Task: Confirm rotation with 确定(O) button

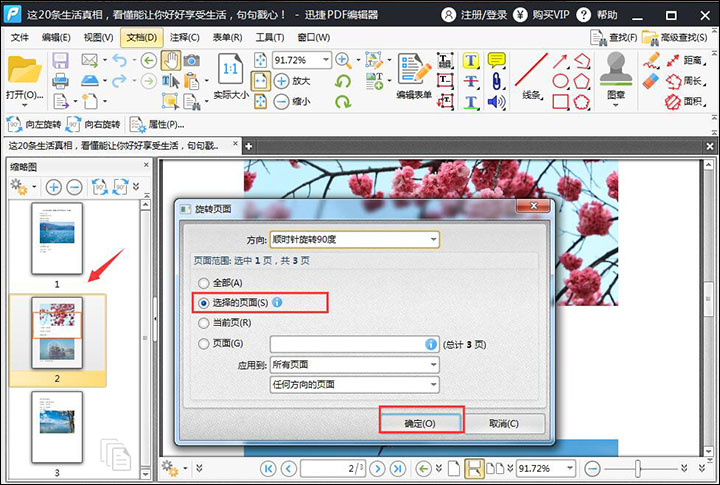Action: [x=420, y=423]
